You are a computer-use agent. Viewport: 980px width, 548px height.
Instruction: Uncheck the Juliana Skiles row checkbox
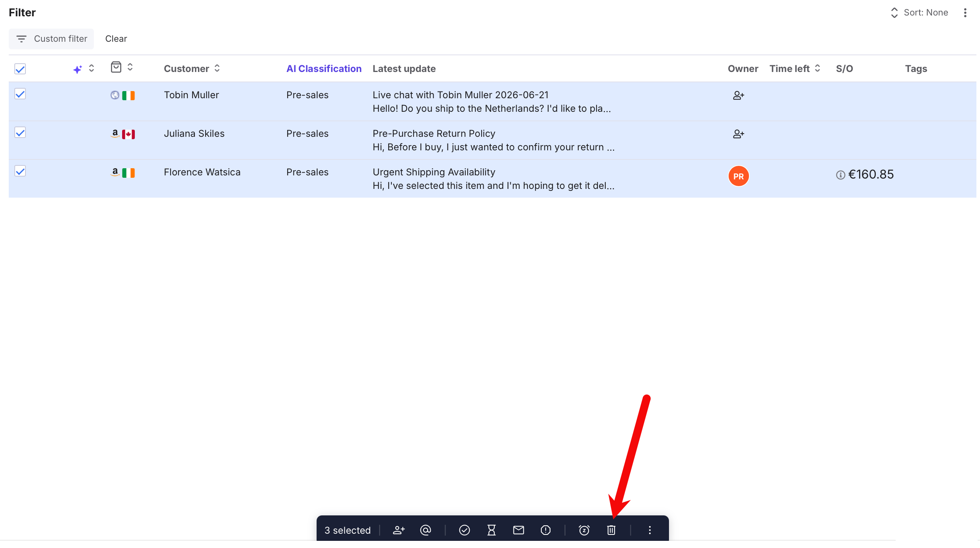20,133
